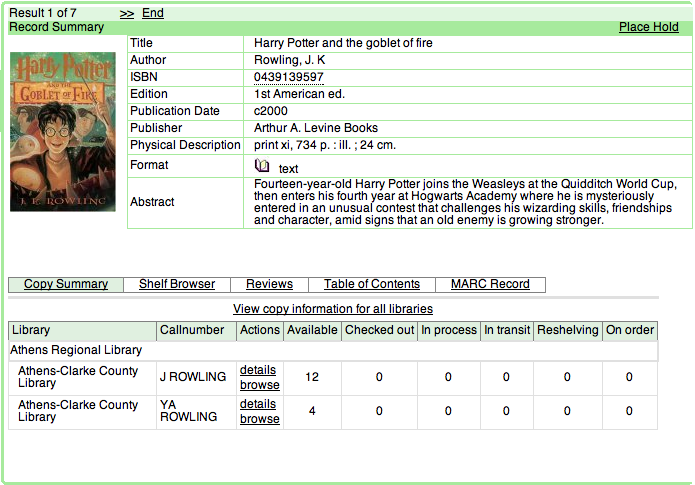Go to next result with >> link
The height and width of the screenshot is (485, 695).
click(x=127, y=13)
